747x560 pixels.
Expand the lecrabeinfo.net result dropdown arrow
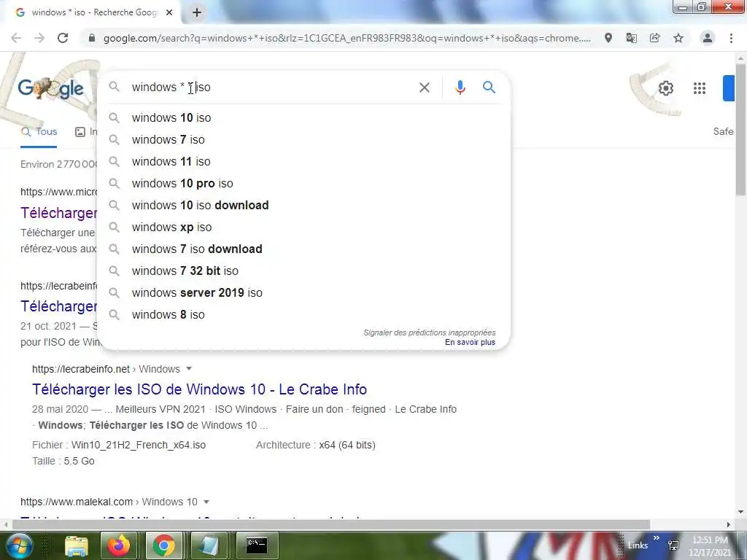189,368
